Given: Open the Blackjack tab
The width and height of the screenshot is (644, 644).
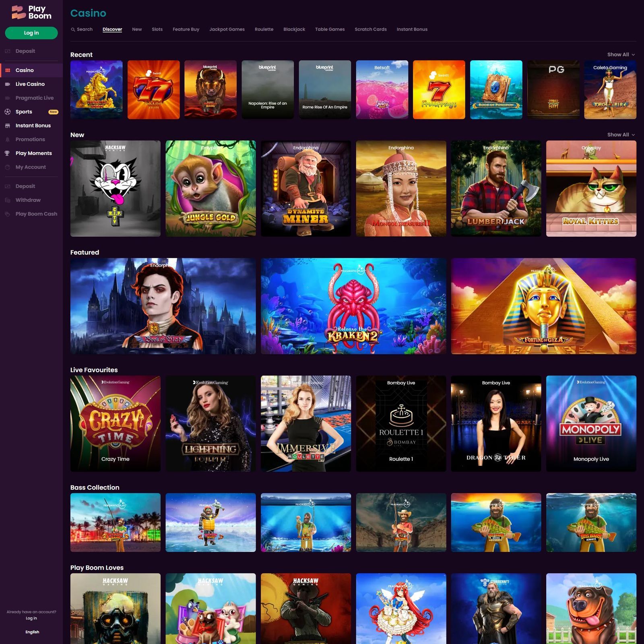Looking at the screenshot, I should [x=294, y=29].
